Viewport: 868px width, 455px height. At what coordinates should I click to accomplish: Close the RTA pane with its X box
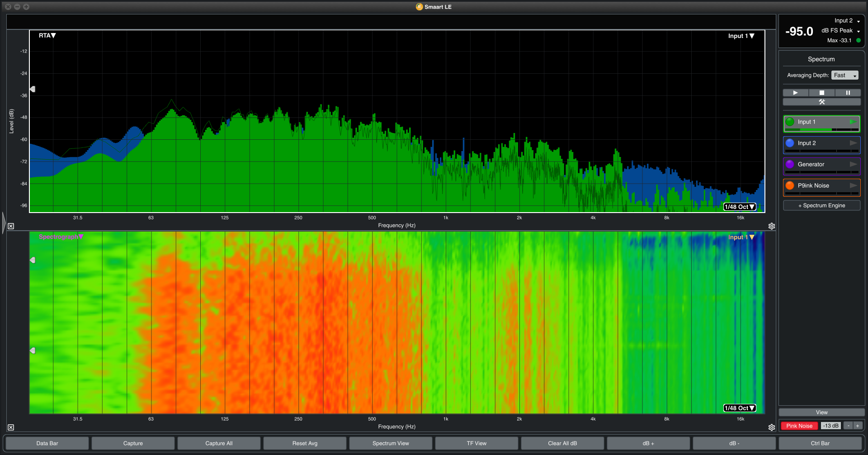[11, 226]
